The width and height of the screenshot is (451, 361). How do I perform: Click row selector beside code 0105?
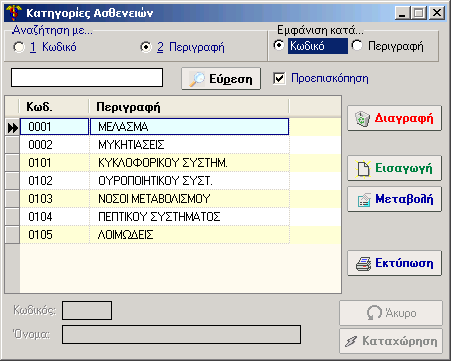(12, 235)
